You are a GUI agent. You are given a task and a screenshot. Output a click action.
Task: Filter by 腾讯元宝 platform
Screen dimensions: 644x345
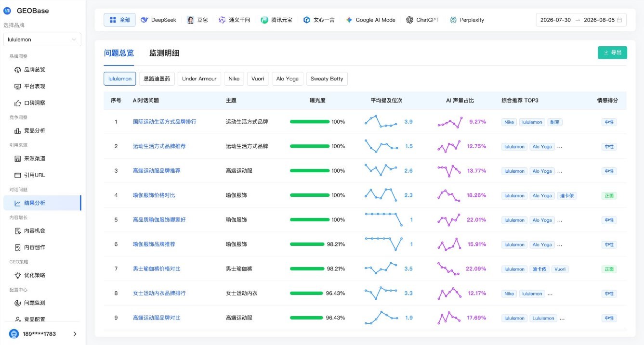pos(276,20)
